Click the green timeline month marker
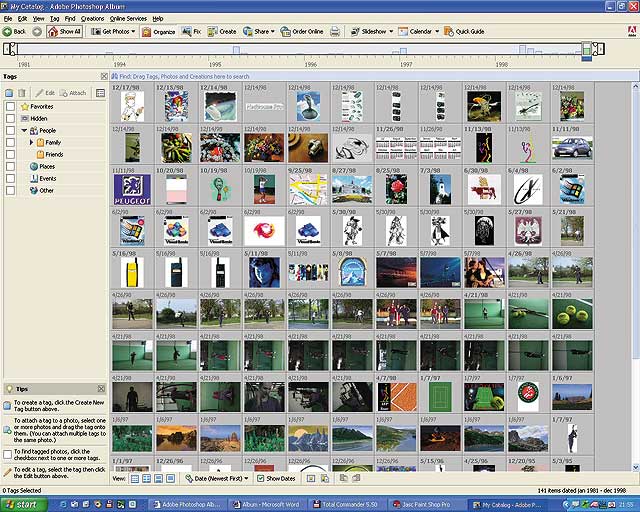The width and height of the screenshot is (640, 512). pyautogui.click(x=587, y=50)
